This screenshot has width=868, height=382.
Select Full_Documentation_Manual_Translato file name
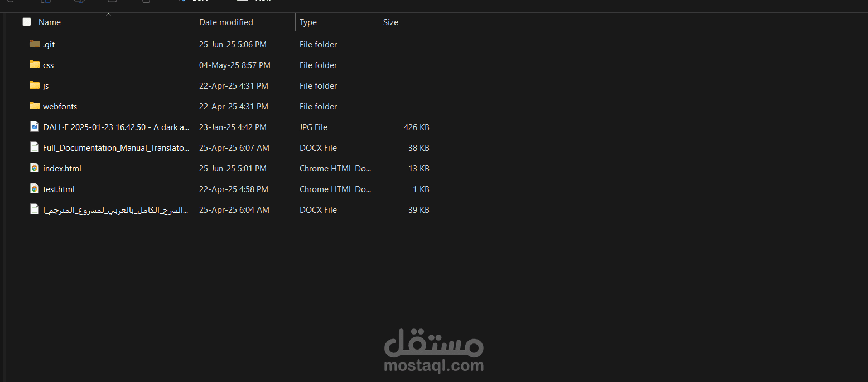pyautogui.click(x=116, y=148)
